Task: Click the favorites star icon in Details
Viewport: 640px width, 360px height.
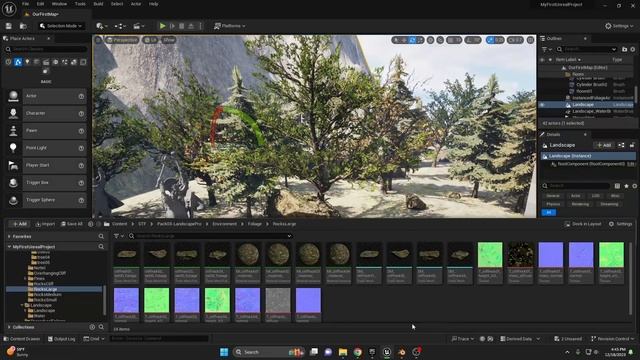Action: (x=626, y=186)
